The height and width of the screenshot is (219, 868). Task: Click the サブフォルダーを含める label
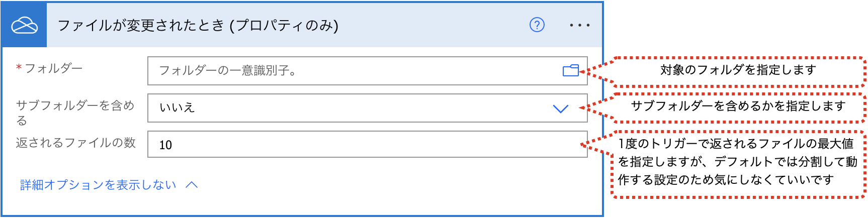(x=75, y=113)
